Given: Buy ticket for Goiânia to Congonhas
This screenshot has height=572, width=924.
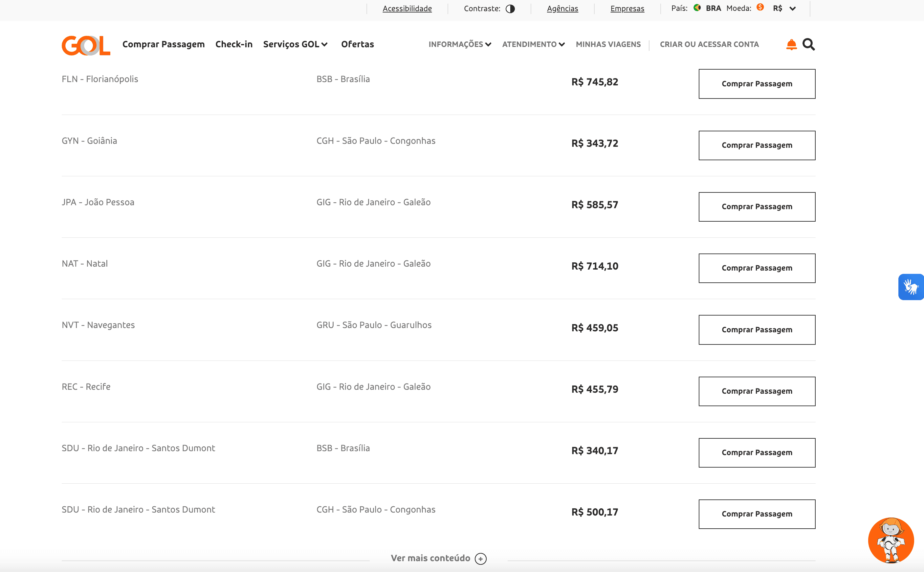Looking at the screenshot, I should coord(757,145).
